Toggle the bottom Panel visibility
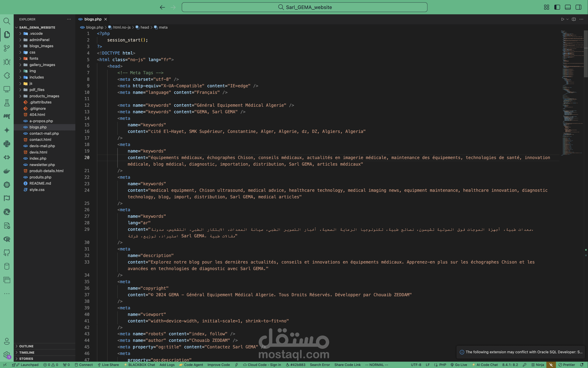 coord(568,7)
